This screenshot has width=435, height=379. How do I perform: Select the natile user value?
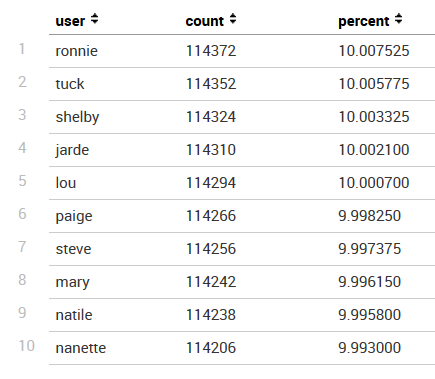coord(74,315)
